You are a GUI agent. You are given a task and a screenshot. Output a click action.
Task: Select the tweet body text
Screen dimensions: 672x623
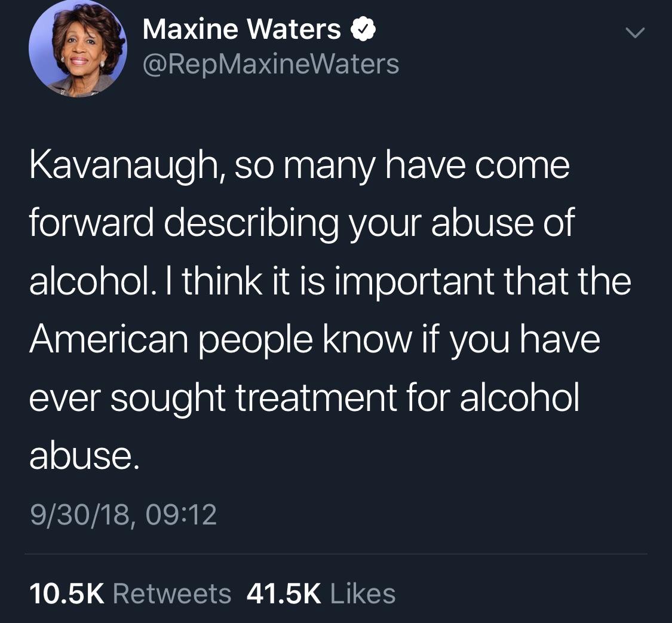click(330, 310)
